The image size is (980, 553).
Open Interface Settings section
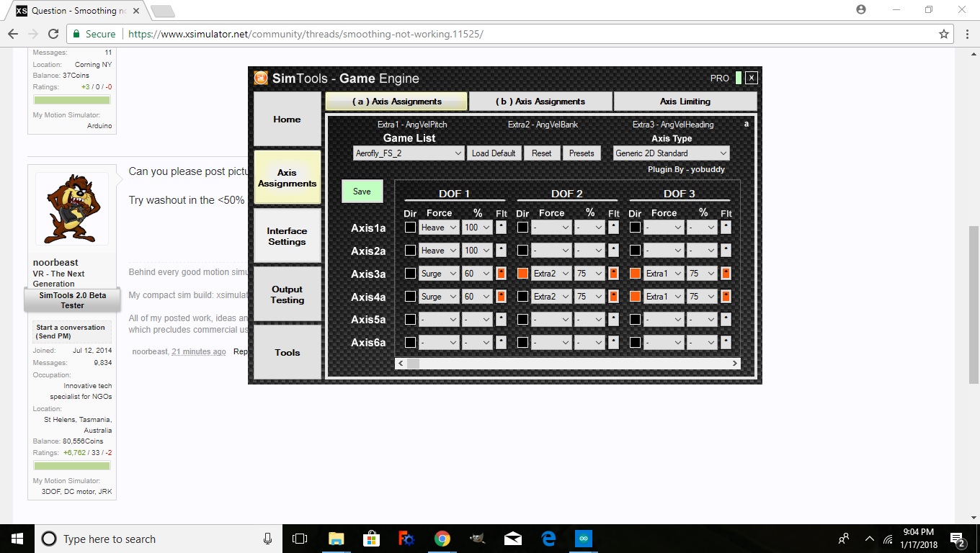(287, 236)
